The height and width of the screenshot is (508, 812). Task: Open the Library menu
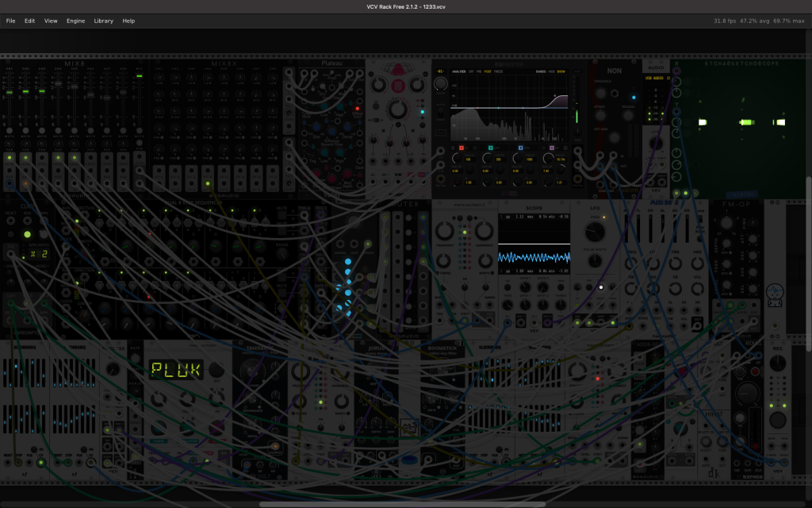pos(104,21)
